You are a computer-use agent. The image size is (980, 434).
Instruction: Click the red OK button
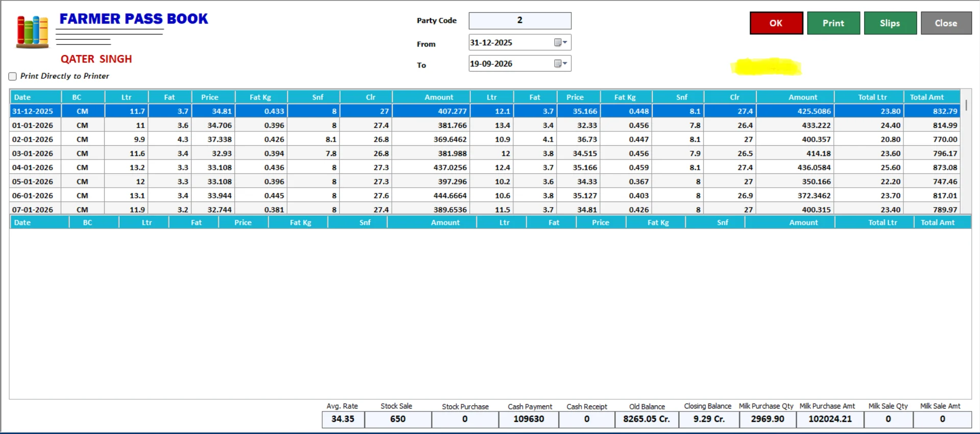coord(776,23)
